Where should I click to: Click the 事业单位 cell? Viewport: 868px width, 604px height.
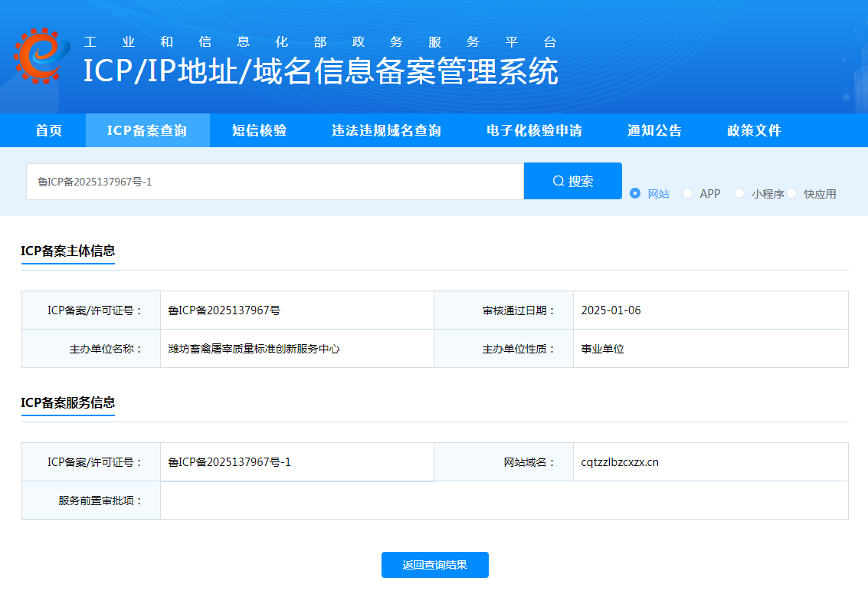tap(602, 349)
